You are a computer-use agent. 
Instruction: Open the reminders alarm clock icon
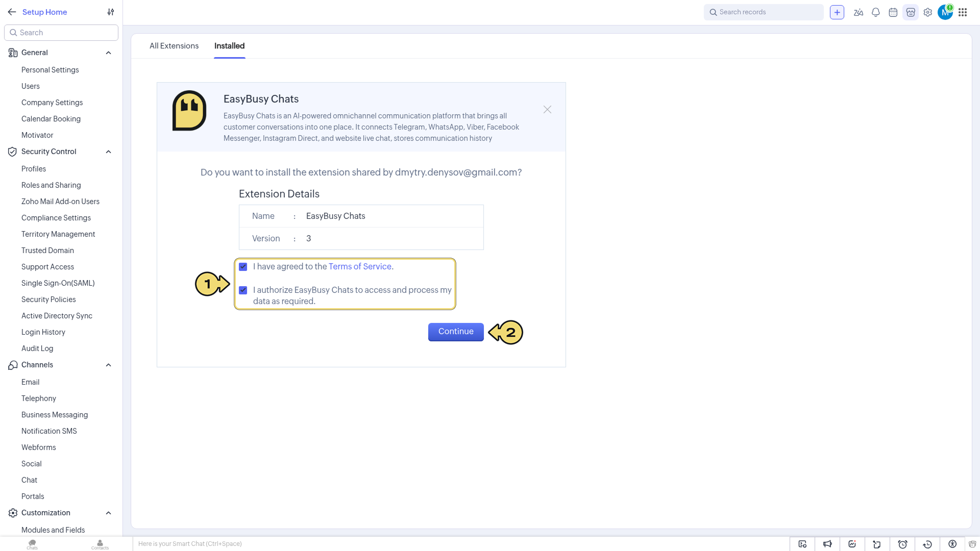click(x=902, y=544)
